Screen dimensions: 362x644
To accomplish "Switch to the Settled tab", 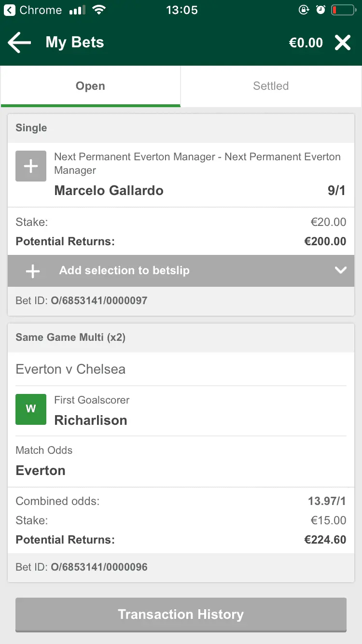I will pyautogui.click(x=271, y=86).
